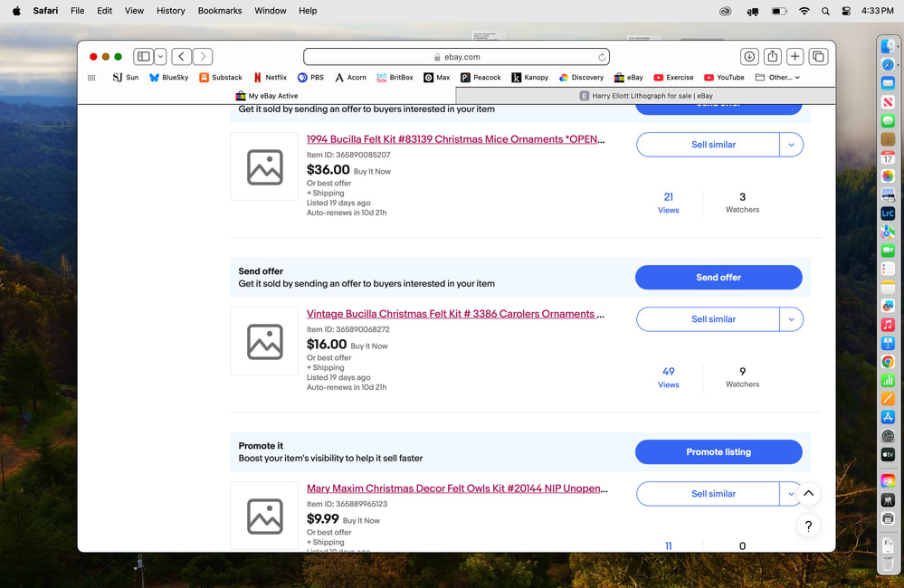Open the Discovery bookmark

[x=581, y=77]
